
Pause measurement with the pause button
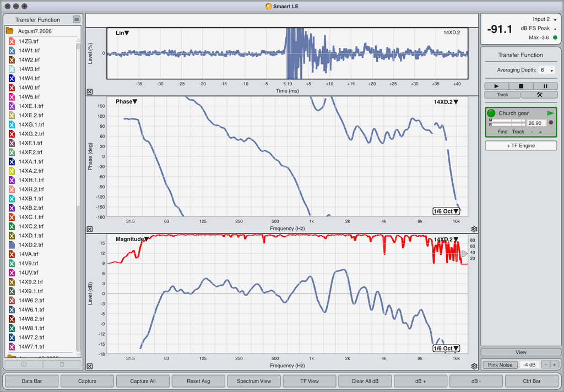coord(545,86)
